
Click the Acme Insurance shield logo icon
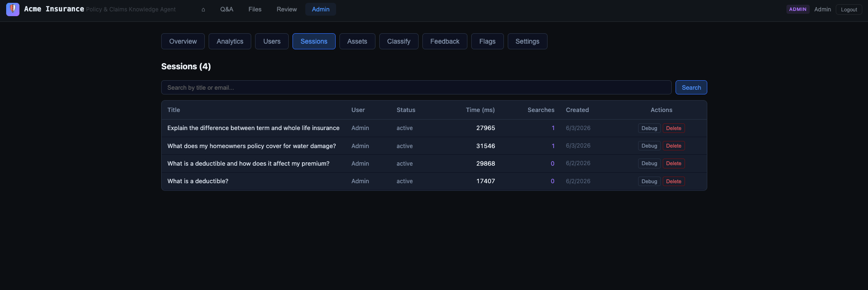tap(13, 9)
